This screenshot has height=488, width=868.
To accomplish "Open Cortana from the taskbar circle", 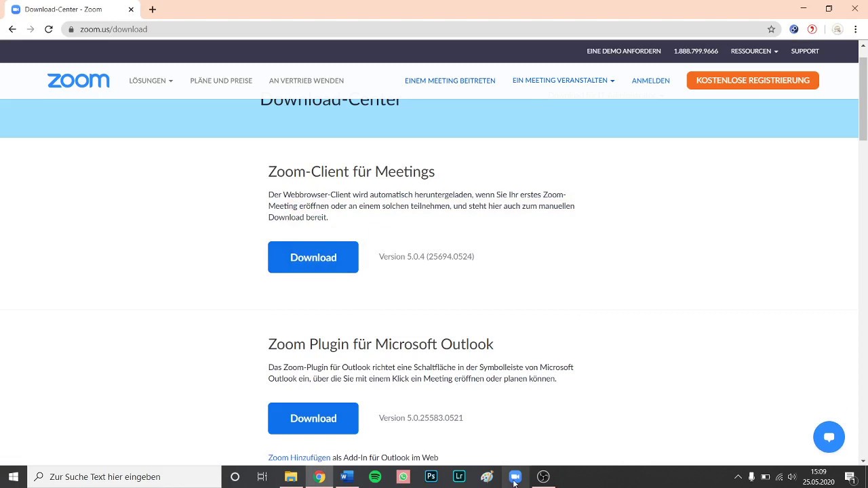I will pyautogui.click(x=235, y=476).
